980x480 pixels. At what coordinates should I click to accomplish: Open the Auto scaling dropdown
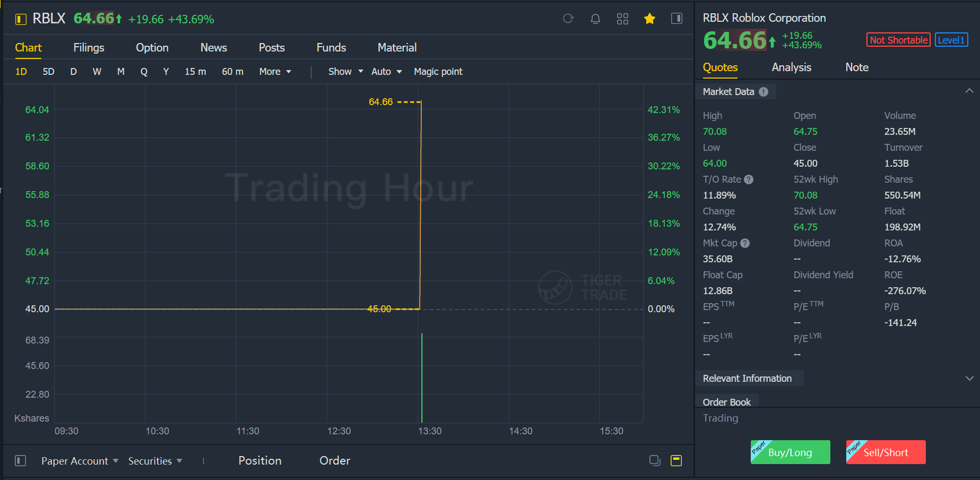click(x=386, y=72)
